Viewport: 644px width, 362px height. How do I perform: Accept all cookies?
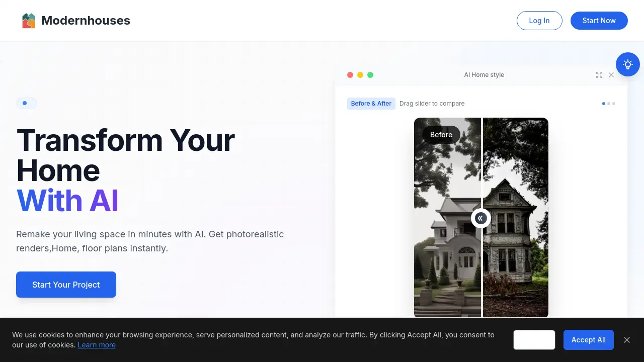(588, 340)
